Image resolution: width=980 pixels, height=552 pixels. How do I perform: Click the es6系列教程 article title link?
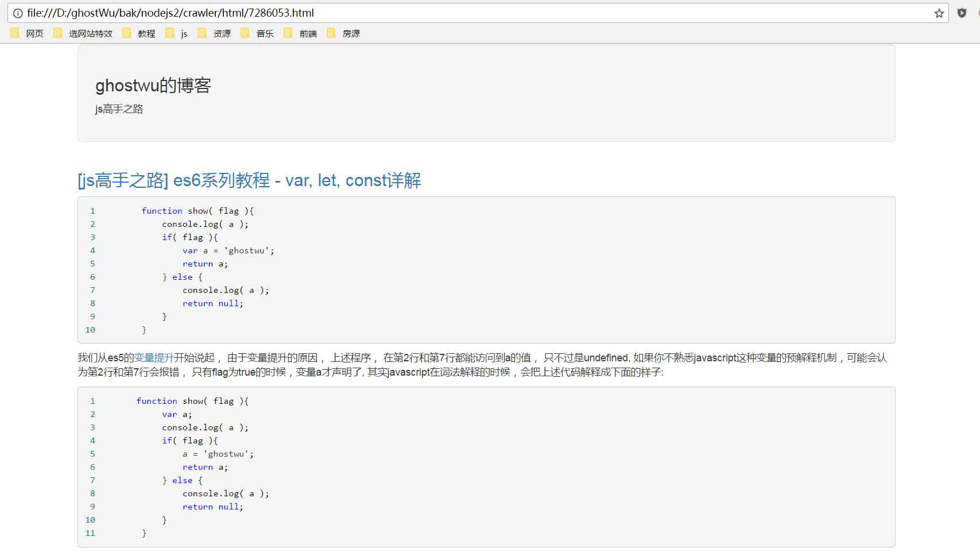click(x=249, y=180)
